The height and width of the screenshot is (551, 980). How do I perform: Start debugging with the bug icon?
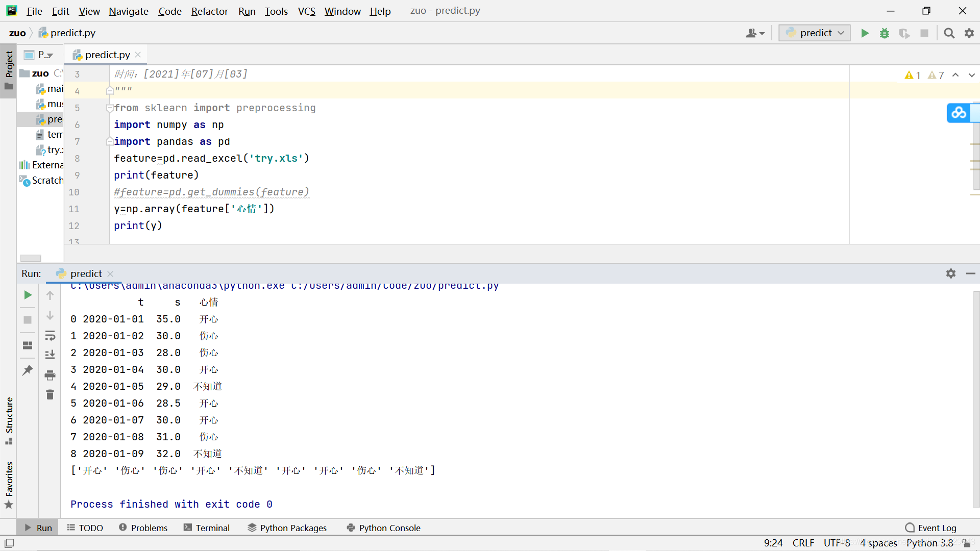point(885,33)
